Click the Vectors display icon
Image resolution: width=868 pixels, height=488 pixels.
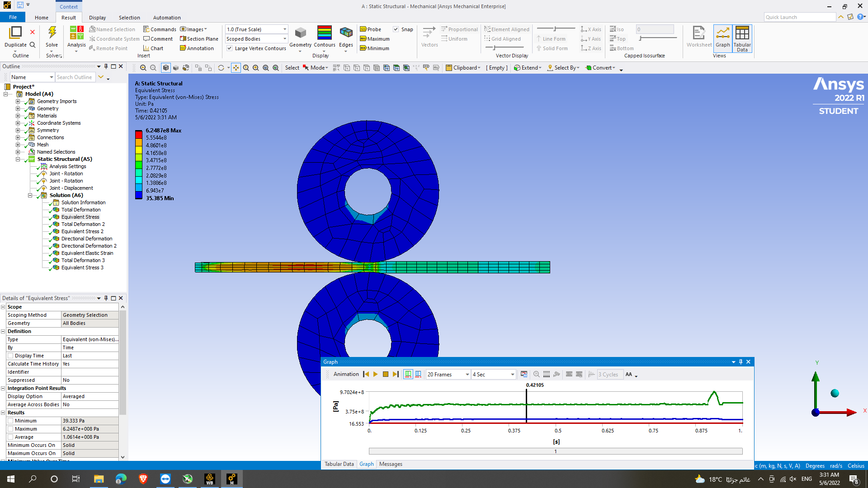(x=429, y=33)
